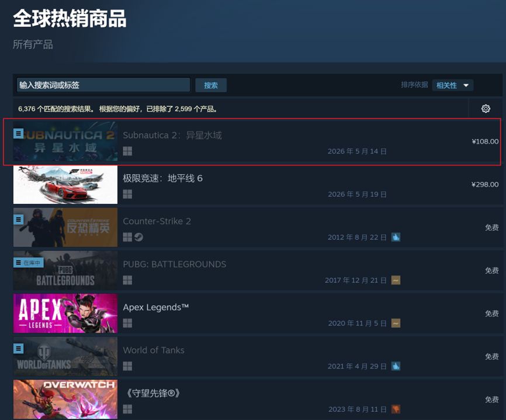Click Windows platform icon under Subnautica 2

pyautogui.click(x=127, y=151)
